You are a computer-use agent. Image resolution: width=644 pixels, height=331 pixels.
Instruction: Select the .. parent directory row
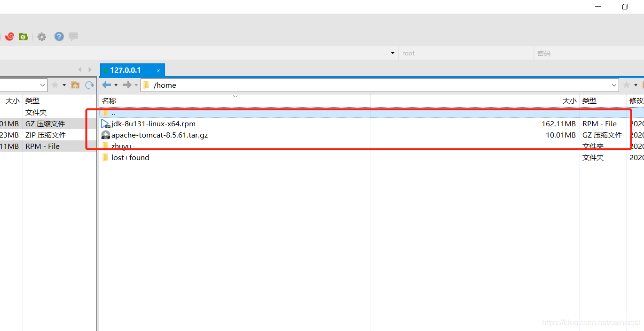tap(371, 113)
